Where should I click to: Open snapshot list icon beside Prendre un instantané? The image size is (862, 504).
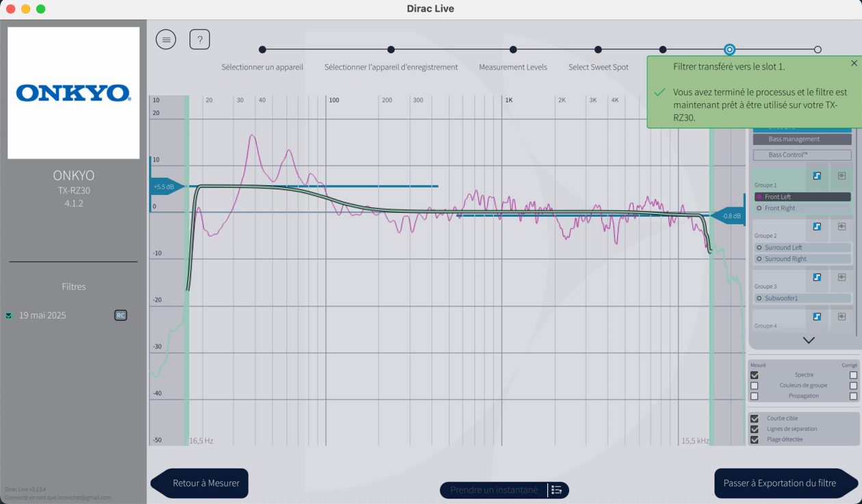click(x=557, y=490)
